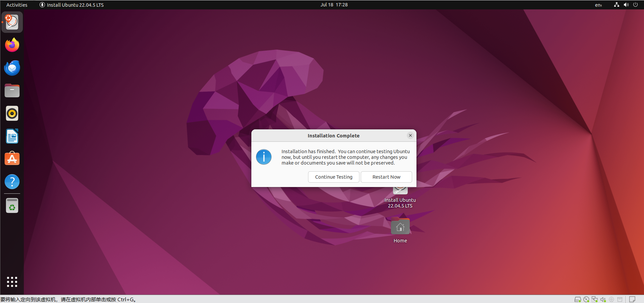Open the system status menu via power icon
Screen dimensions: 644x303
coord(635,5)
